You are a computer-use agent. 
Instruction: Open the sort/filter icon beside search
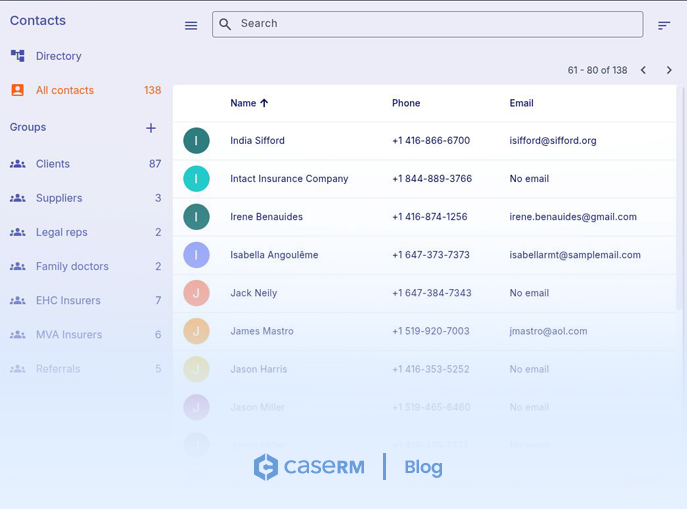pyautogui.click(x=664, y=25)
